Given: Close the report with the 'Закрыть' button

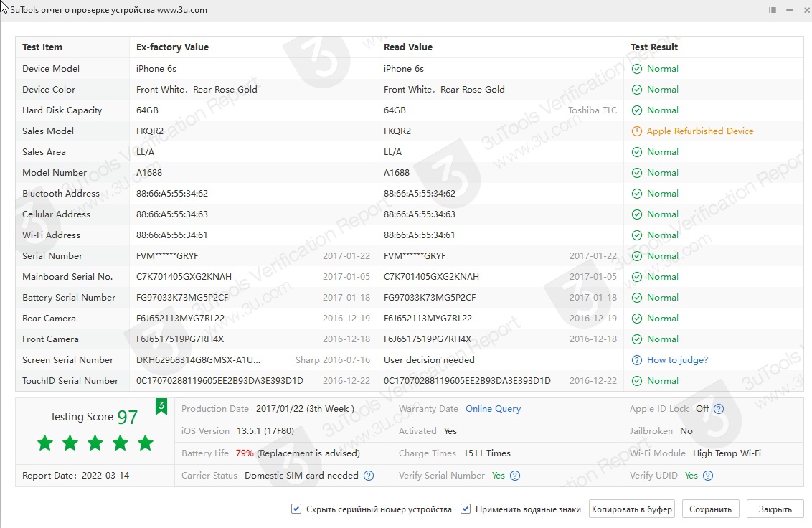Looking at the screenshot, I should click(775, 509).
